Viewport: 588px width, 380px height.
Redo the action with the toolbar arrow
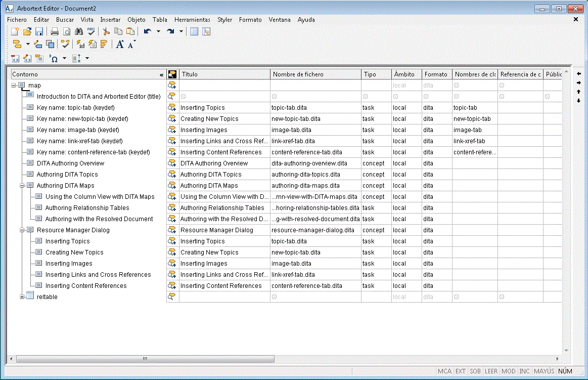(x=170, y=31)
